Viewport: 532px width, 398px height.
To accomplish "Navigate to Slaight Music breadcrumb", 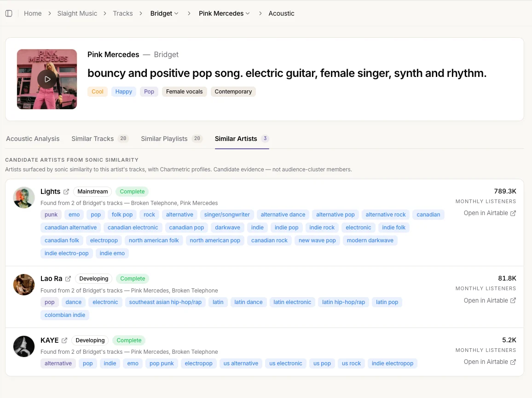I will (77, 13).
